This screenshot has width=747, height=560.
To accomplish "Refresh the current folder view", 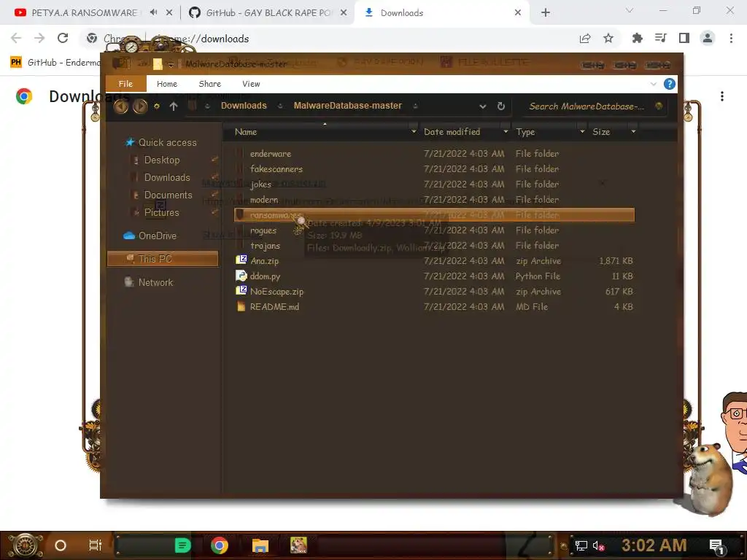I will [500, 106].
